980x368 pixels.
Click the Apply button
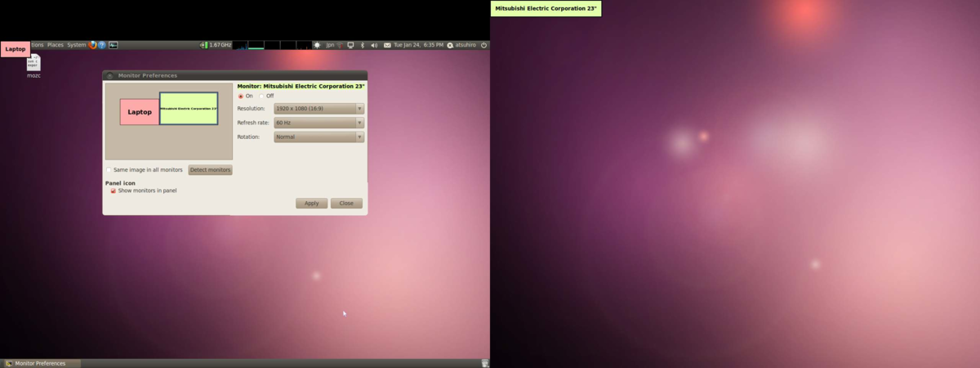[x=311, y=203]
